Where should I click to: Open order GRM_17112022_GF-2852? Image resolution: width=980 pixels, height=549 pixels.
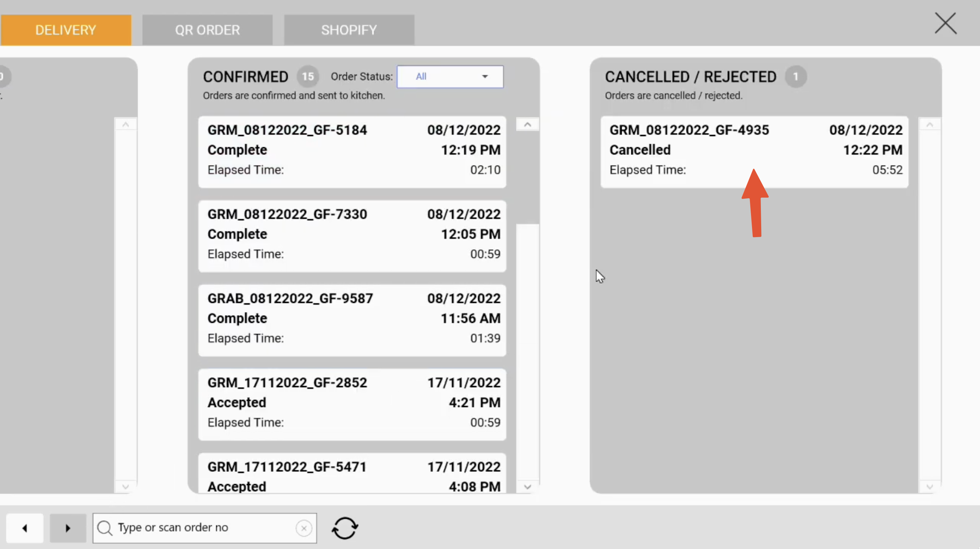tap(352, 404)
